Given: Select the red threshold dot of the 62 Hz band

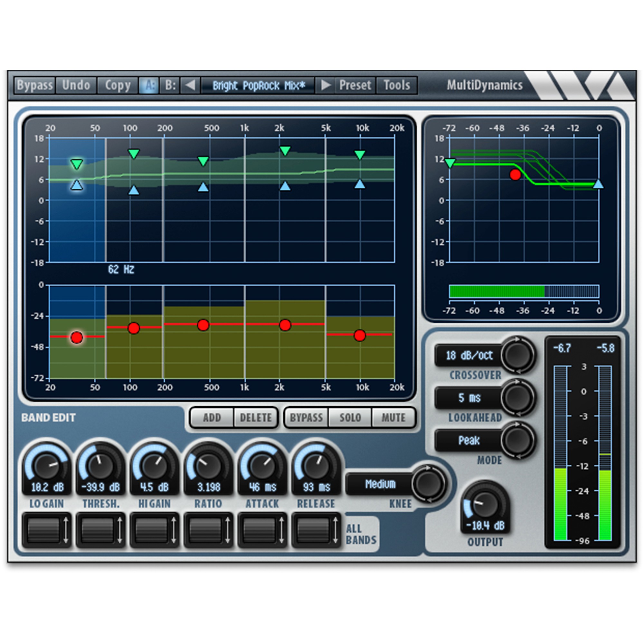Looking at the screenshot, I should (76, 337).
